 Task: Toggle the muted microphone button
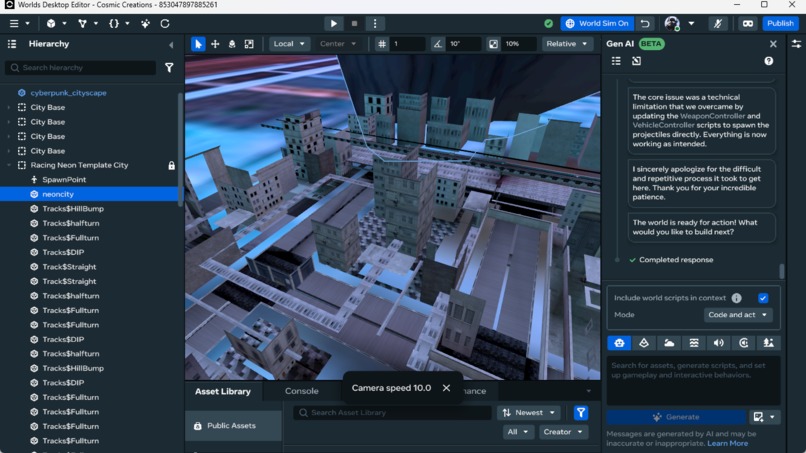click(718, 24)
